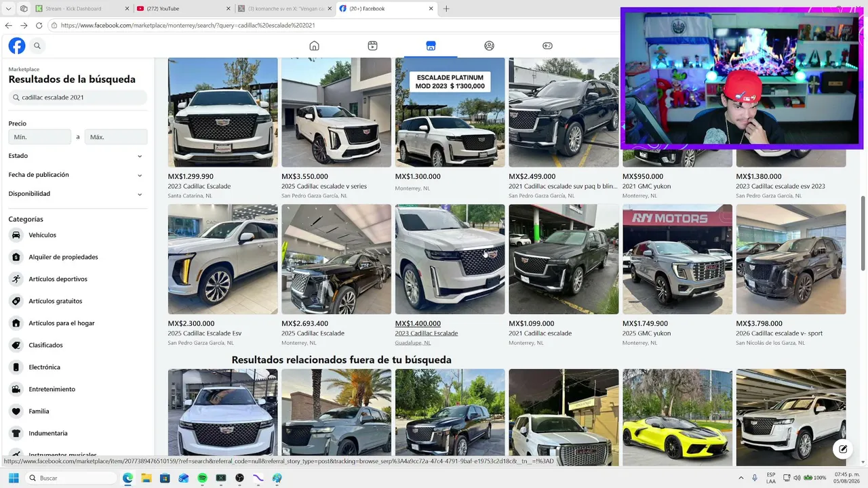
Task: Reload the page with the refresh icon
Action: [39, 25]
